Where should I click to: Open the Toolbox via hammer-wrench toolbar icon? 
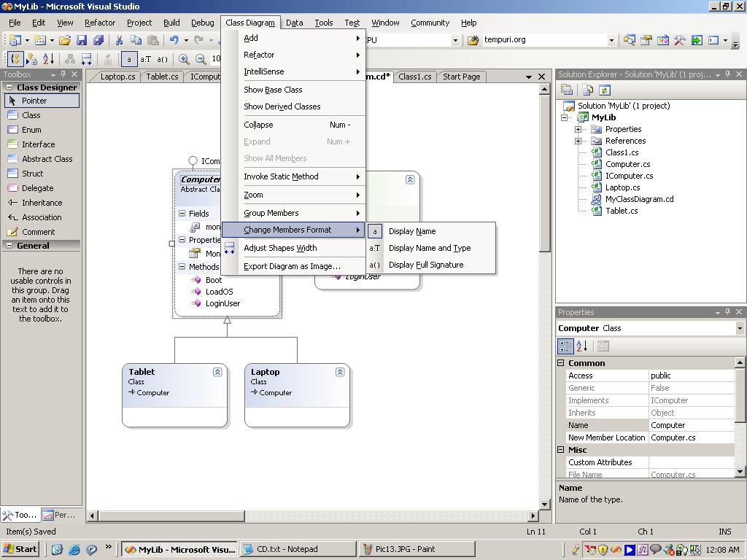679,41
